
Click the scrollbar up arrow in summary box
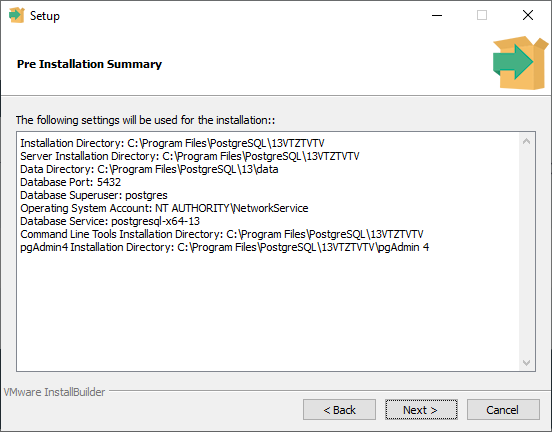point(527,142)
